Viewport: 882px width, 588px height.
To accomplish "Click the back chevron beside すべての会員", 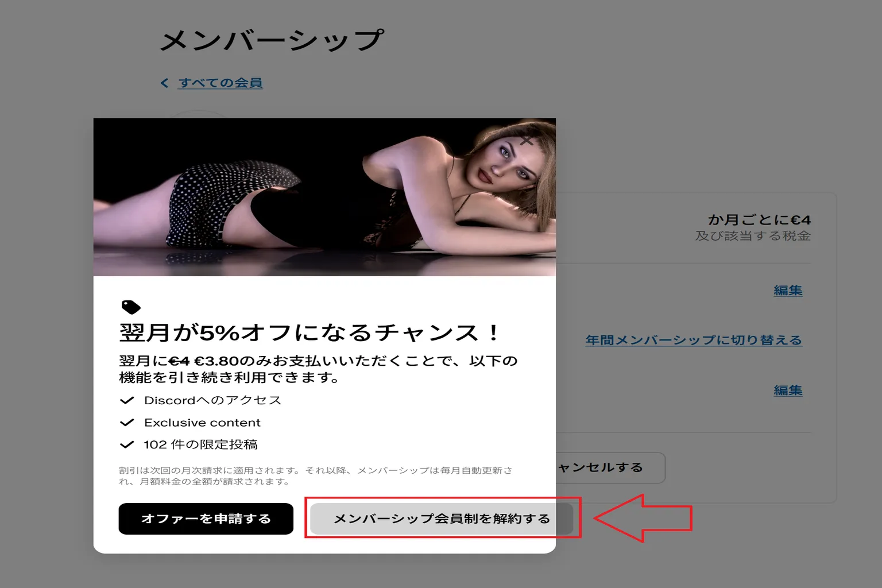I will 165,83.
